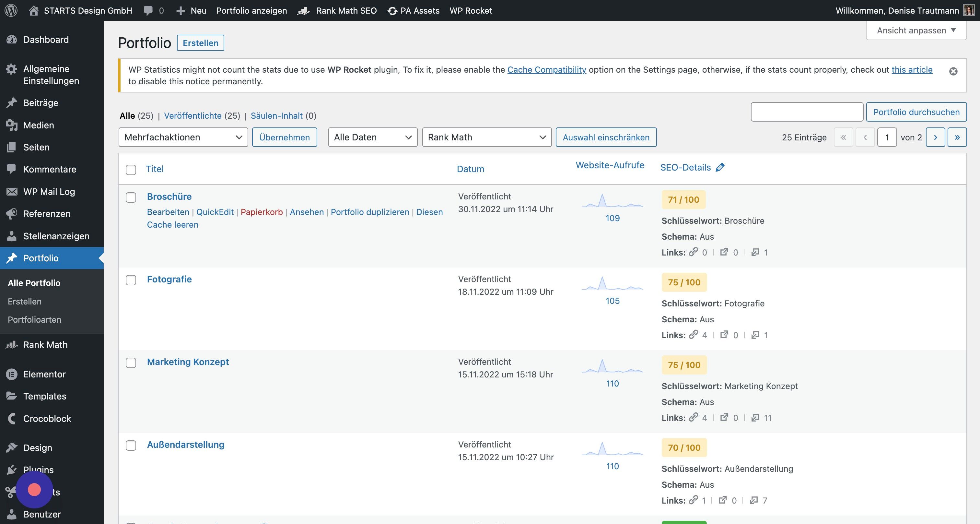Click the Crocoblock crescent icon
The height and width of the screenshot is (524, 980).
point(12,419)
